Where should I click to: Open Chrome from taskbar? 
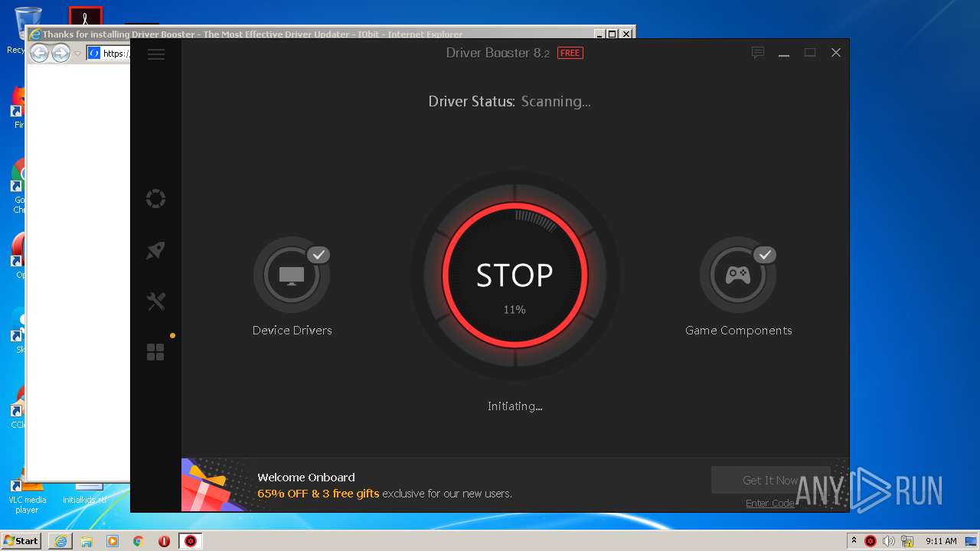[x=139, y=541]
